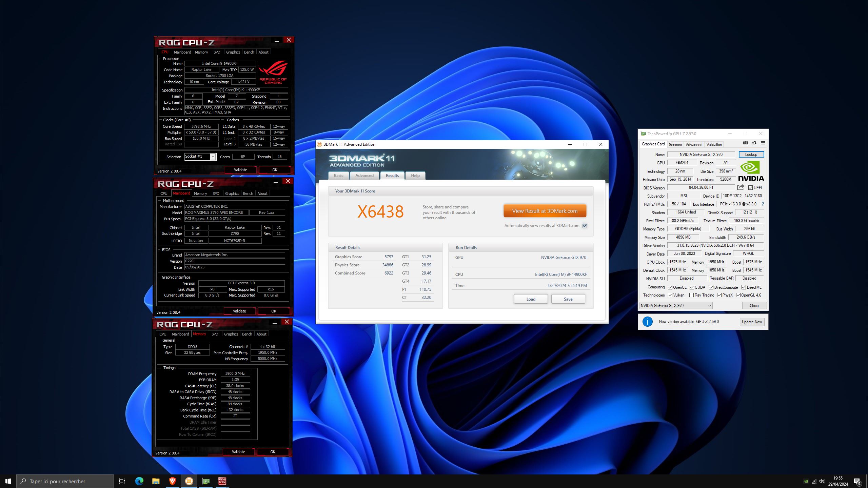
Task: Open the Validation tab in GPU-Z
Action: pos(714,145)
